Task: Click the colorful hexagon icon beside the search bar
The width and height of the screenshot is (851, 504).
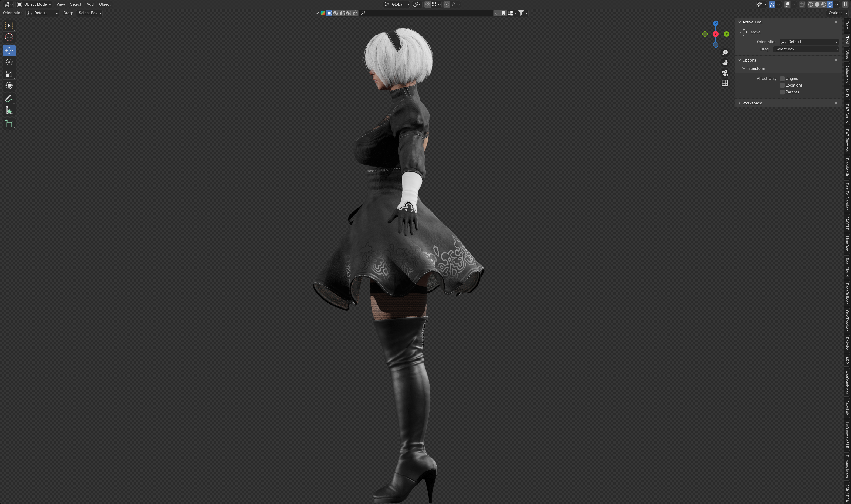Action: [x=323, y=13]
